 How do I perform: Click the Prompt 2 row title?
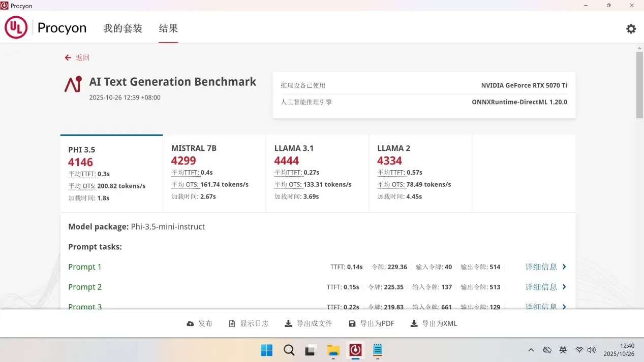click(85, 287)
